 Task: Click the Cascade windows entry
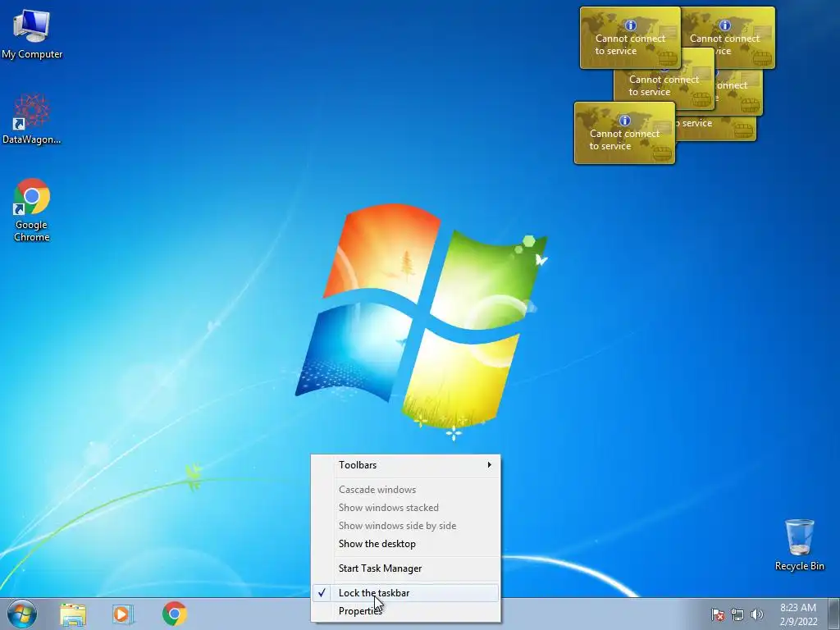click(x=405, y=490)
